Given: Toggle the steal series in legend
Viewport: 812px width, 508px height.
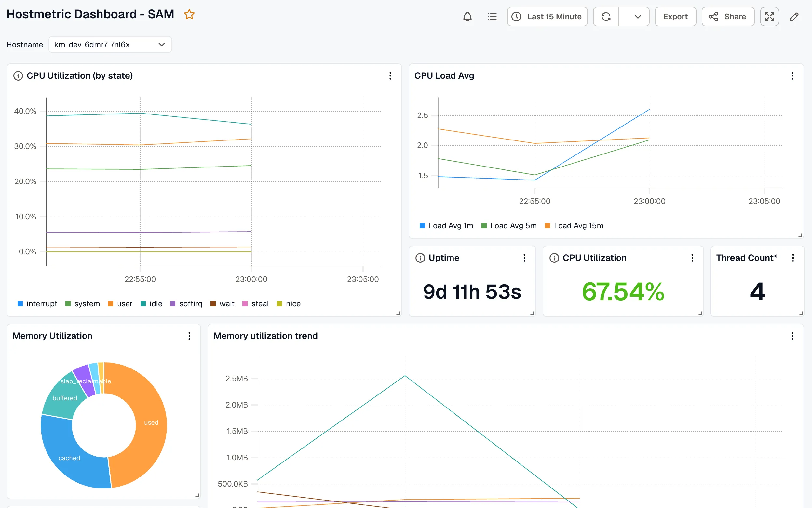Looking at the screenshot, I should tap(255, 304).
